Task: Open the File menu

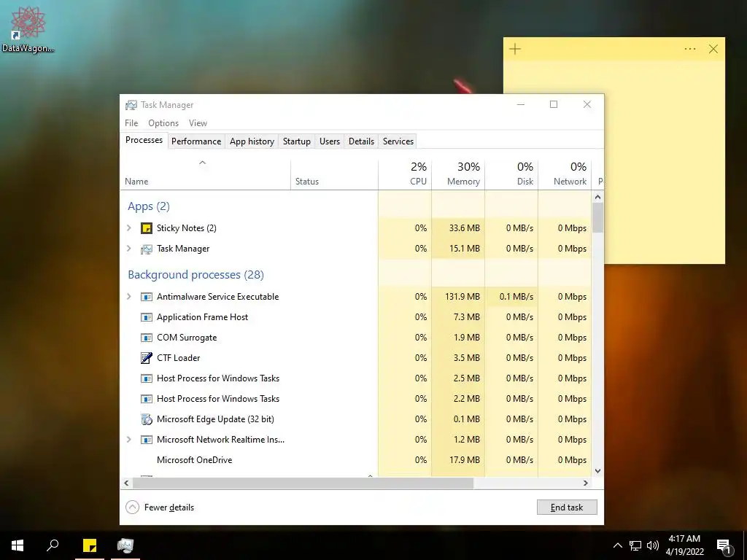Action: tap(131, 122)
